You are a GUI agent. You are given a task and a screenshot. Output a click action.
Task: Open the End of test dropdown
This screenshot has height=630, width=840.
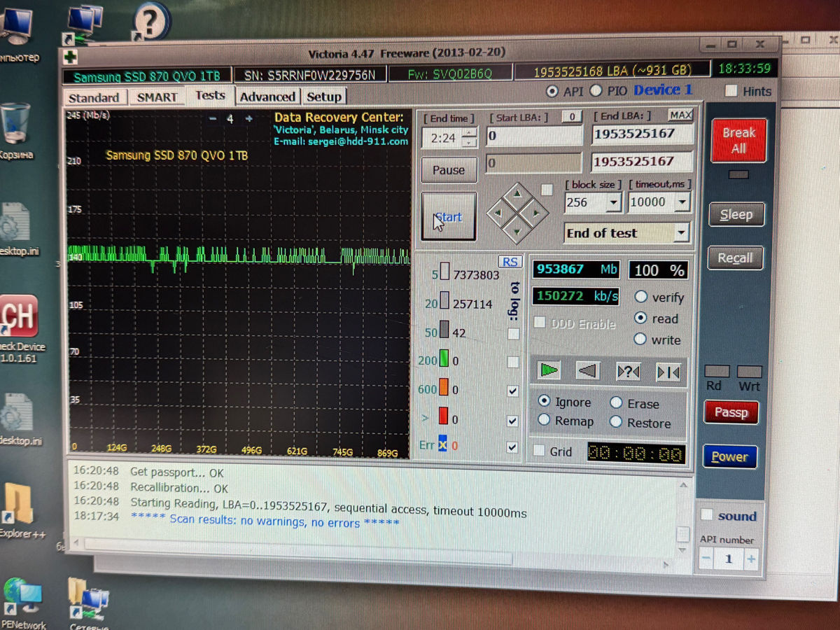pyautogui.click(x=681, y=233)
